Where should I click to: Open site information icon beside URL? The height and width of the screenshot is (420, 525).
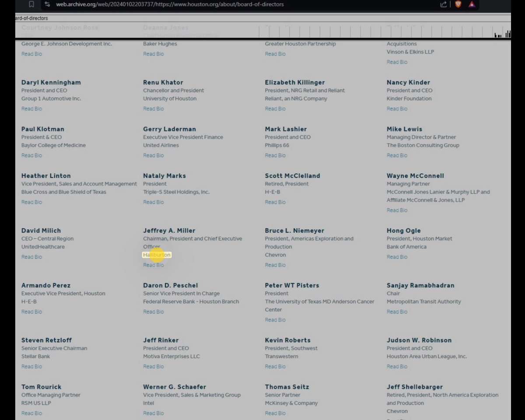click(x=47, y=4)
